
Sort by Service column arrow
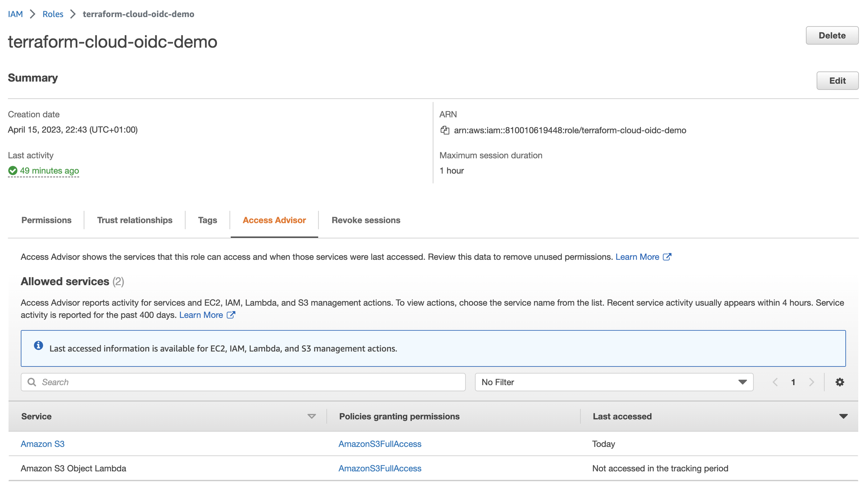click(311, 416)
